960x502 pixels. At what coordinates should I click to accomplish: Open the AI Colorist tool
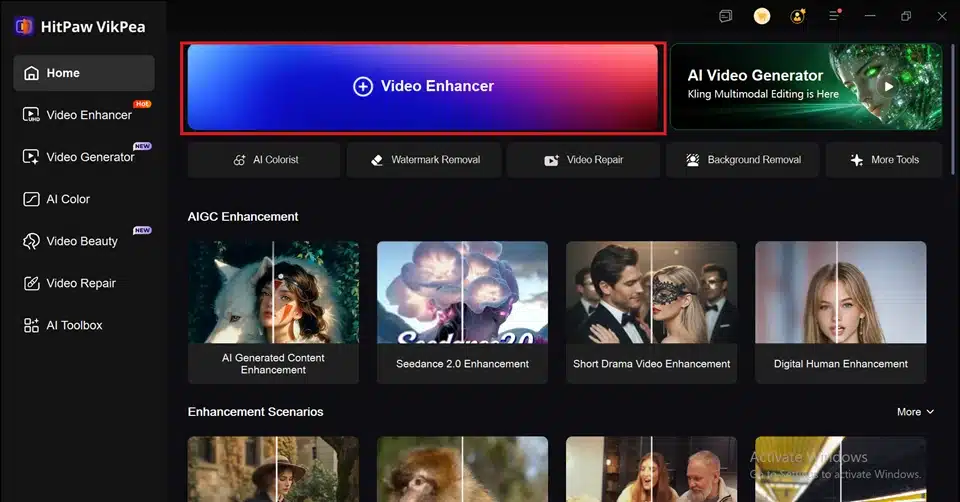(264, 160)
